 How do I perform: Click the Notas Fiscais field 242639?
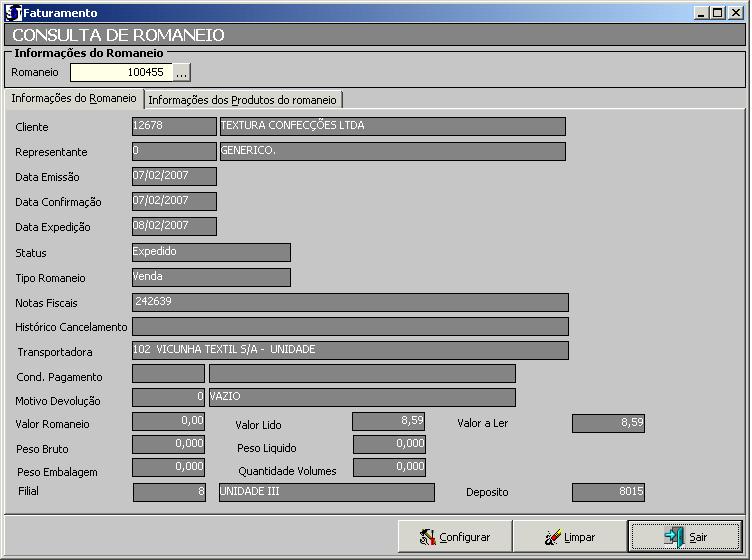tap(350, 302)
